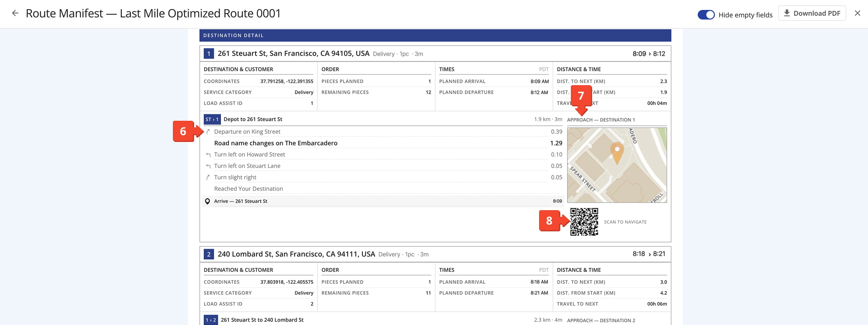The image size is (868, 325).
Task: Click the Turn left on Steuart Lane icon
Action: (208, 166)
